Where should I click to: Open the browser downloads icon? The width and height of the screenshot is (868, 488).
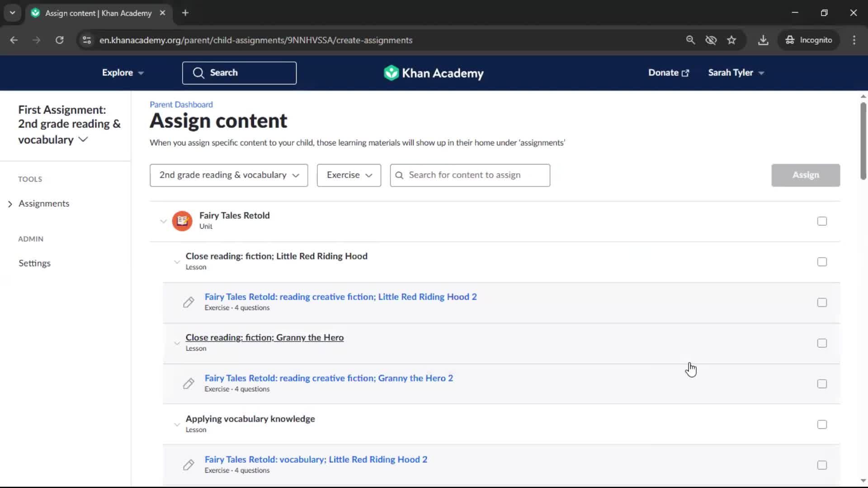click(x=763, y=40)
